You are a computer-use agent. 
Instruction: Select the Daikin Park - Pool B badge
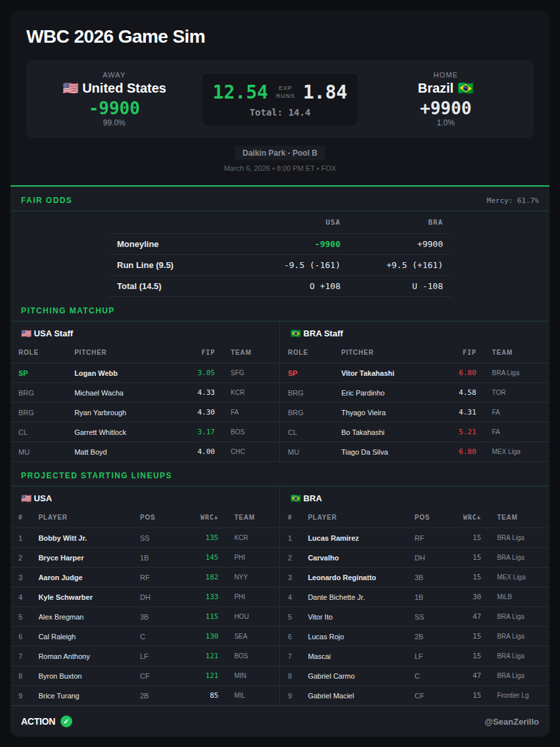280,153
